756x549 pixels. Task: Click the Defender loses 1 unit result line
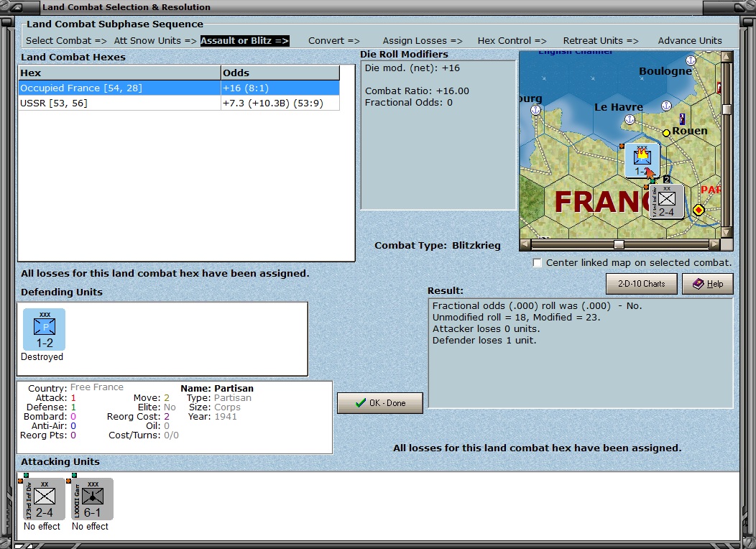click(484, 341)
